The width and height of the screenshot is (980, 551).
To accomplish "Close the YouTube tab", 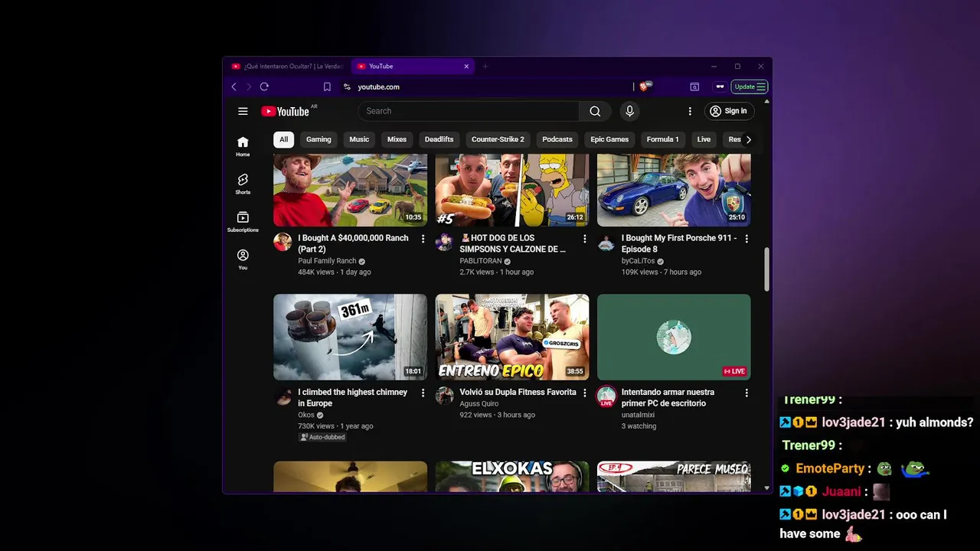I will 466,67.
